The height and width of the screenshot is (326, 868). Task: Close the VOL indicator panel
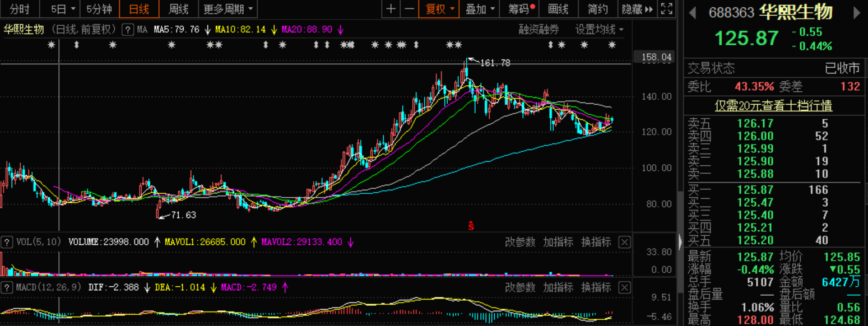coord(624,242)
